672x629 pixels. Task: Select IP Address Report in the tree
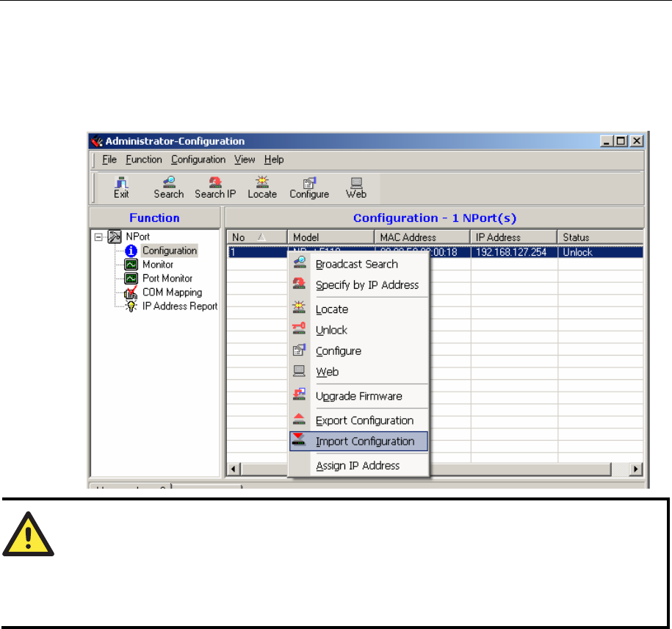click(180, 306)
